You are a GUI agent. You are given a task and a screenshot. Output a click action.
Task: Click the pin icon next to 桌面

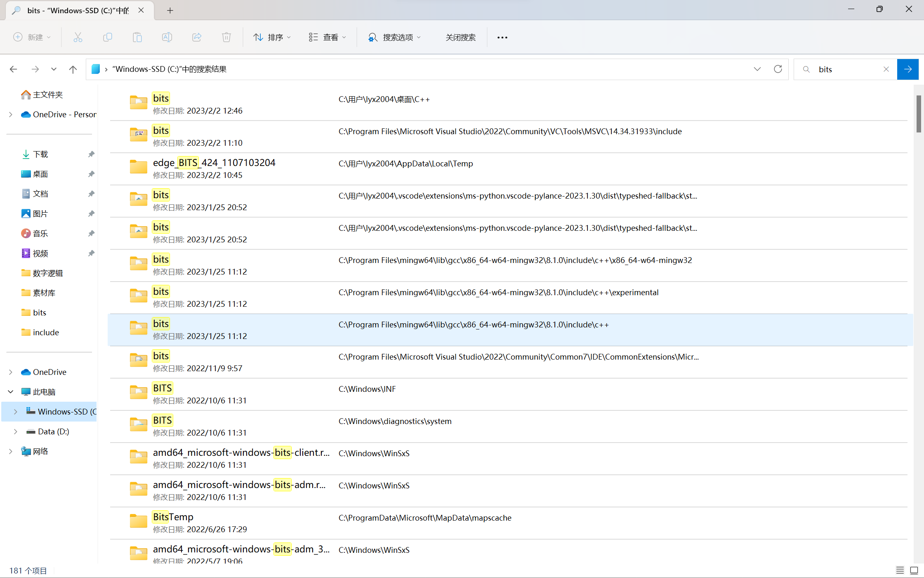pos(91,174)
